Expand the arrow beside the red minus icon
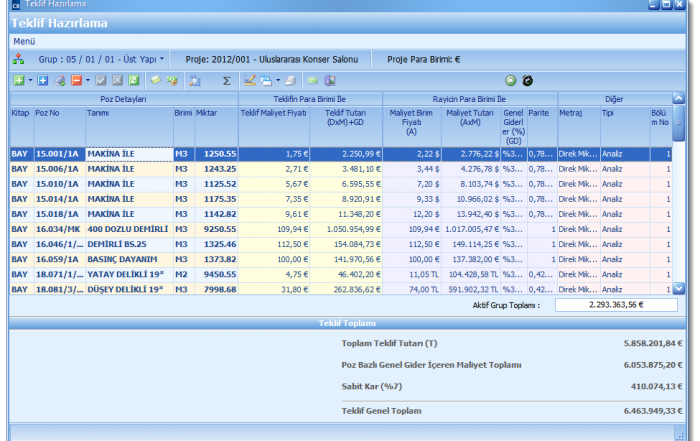The image size is (700, 441). tap(88, 80)
